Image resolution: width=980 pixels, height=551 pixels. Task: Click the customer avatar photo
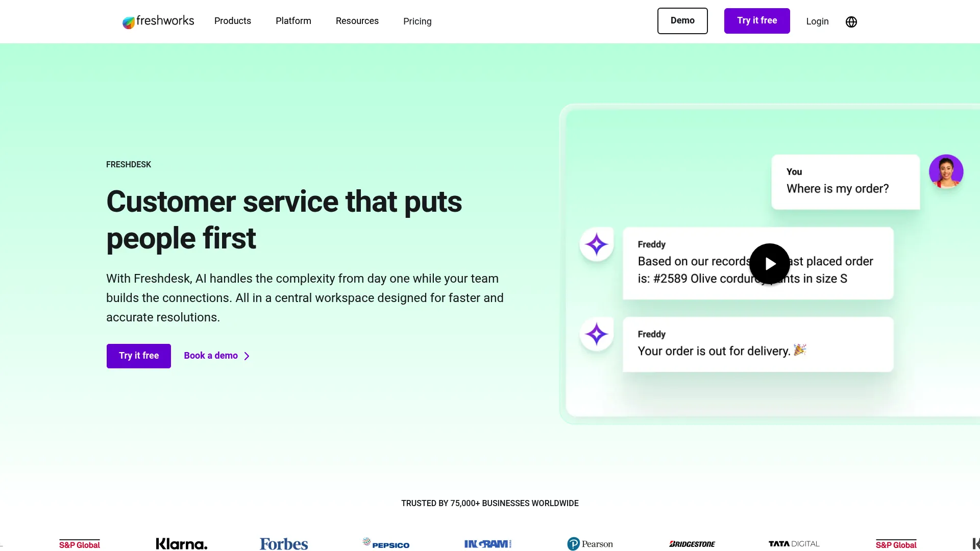tap(946, 171)
